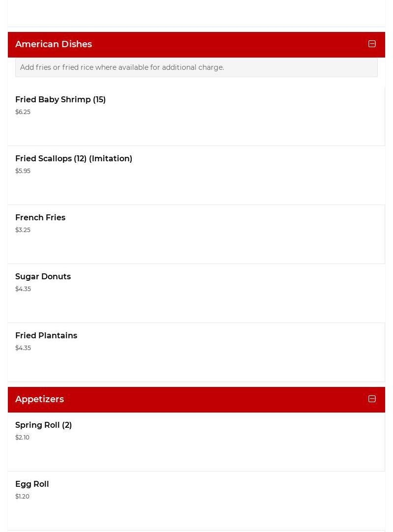Choose Spring Roll (2) appetizer
393x532 pixels.
(x=43, y=425)
